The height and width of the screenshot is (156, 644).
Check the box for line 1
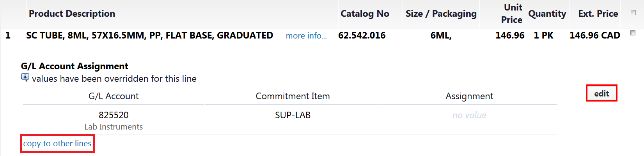pyautogui.click(x=633, y=33)
